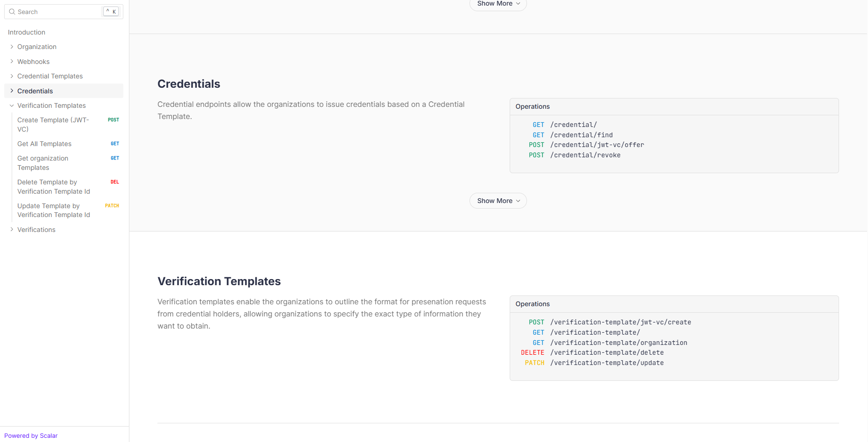
Task: Click the search magnifier icon
Action: click(12, 12)
